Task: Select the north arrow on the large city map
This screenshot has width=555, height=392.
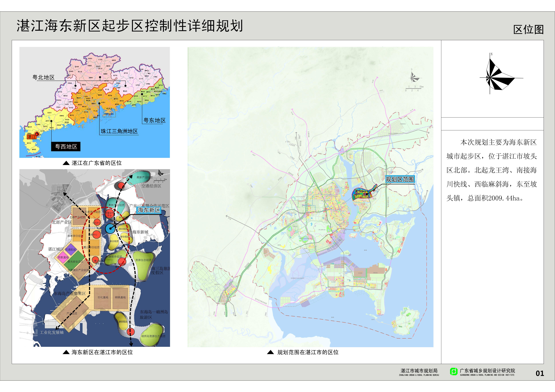Action: [412, 78]
